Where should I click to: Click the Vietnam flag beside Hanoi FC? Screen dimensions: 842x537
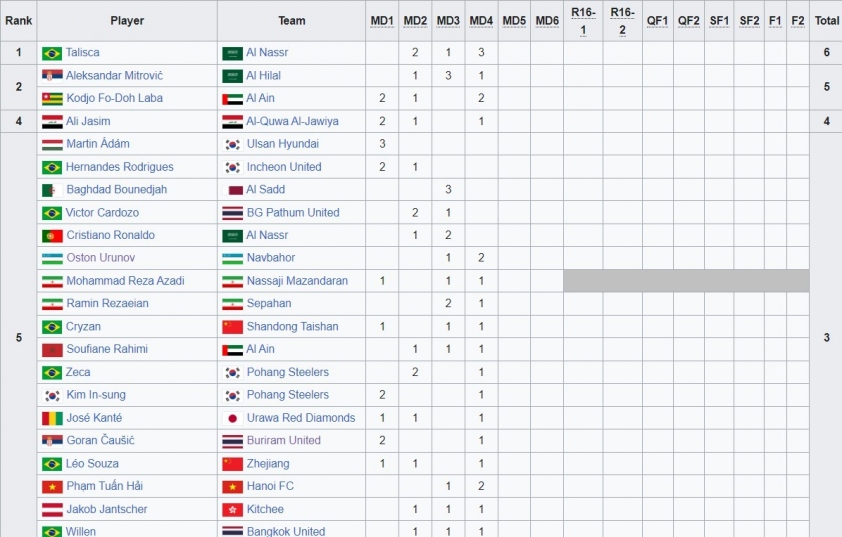point(232,487)
